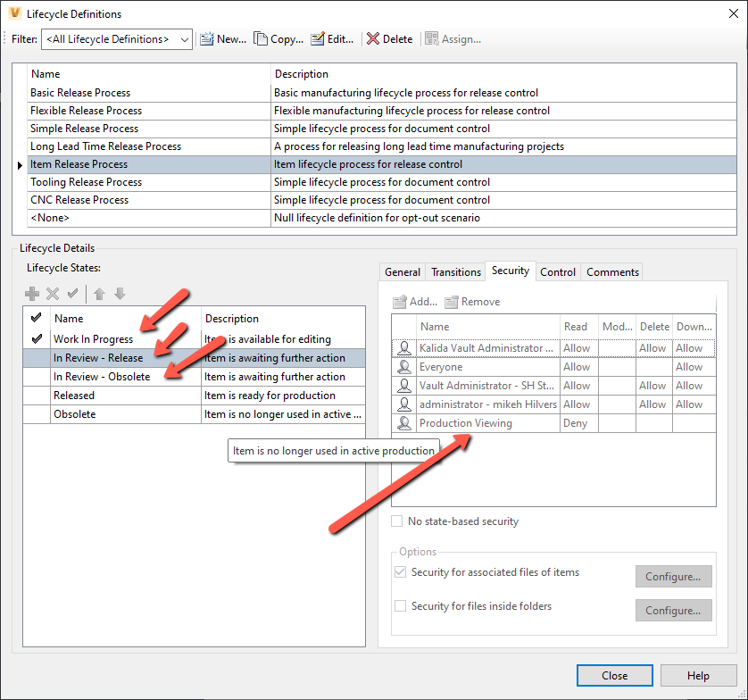Open the lifecycle definitions filter dropdown
The width and height of the screenshot is (748, 700).
[x=184, y=38]
